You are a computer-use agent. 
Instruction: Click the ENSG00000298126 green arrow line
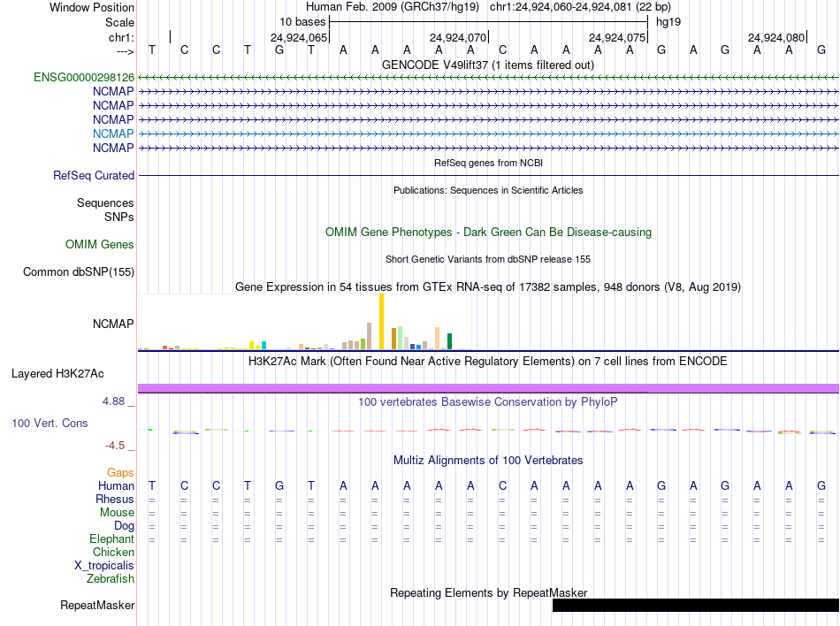[488, 78]
